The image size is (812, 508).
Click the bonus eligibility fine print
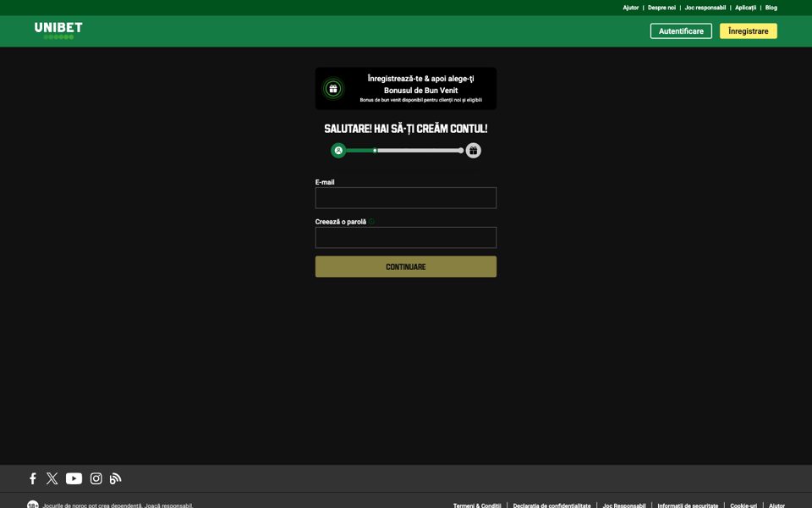tap(420, 100)
